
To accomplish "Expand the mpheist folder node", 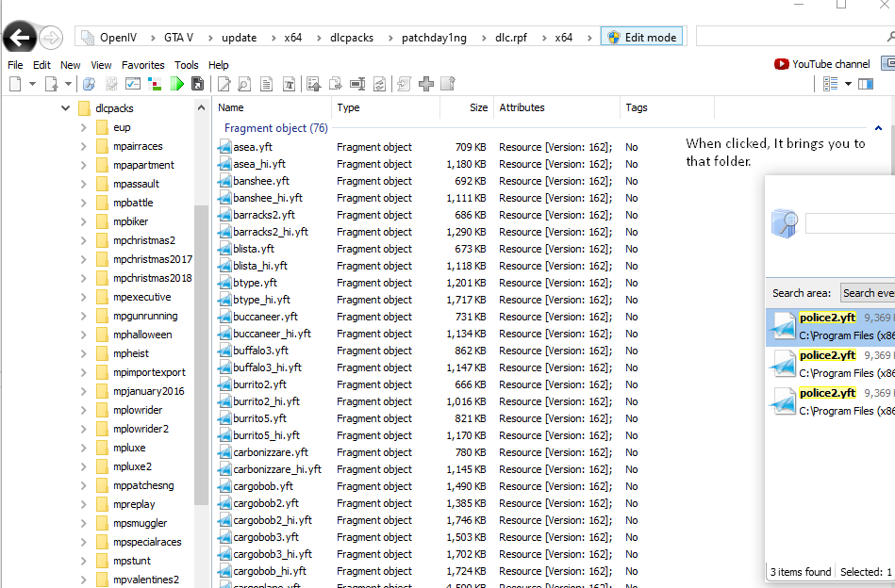I will (x=83, y=353).
